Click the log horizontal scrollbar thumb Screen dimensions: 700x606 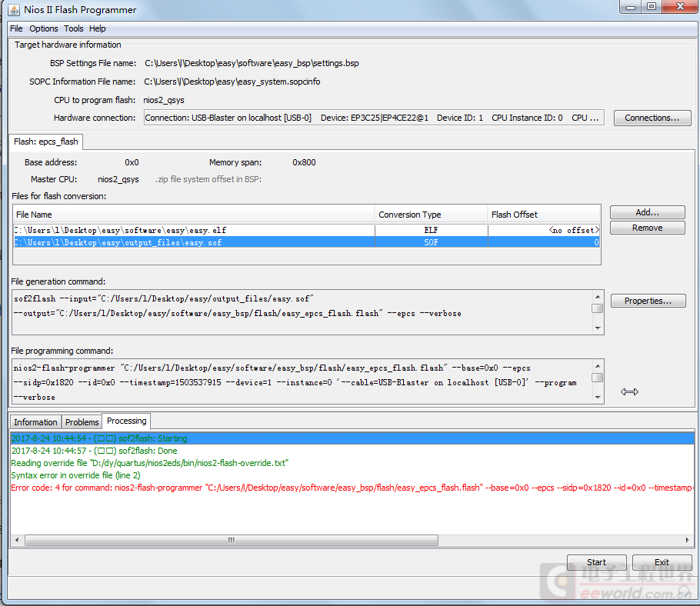coord(232,540)
